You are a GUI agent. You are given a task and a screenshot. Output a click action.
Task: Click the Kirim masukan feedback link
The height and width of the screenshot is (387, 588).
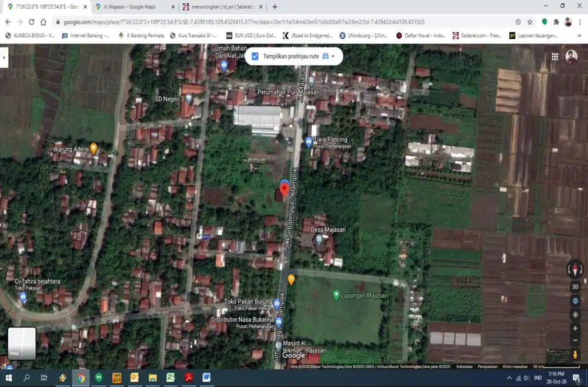coord(515,366)
